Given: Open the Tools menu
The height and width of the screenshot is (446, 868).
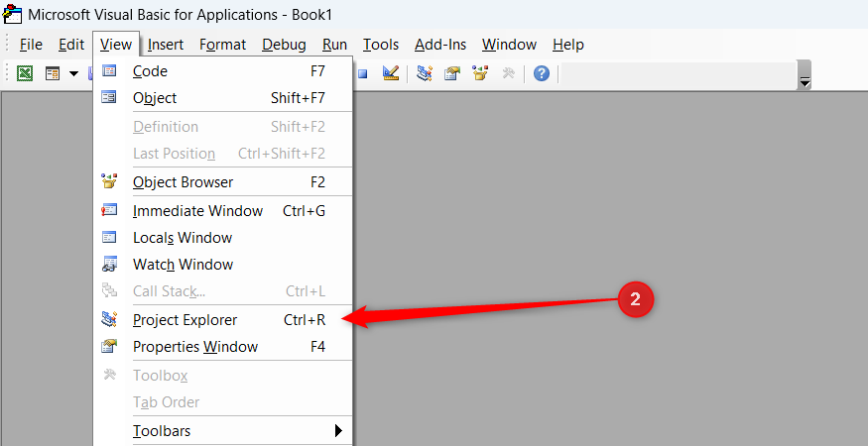Looking at the screenshot, I should coord(381,45).
